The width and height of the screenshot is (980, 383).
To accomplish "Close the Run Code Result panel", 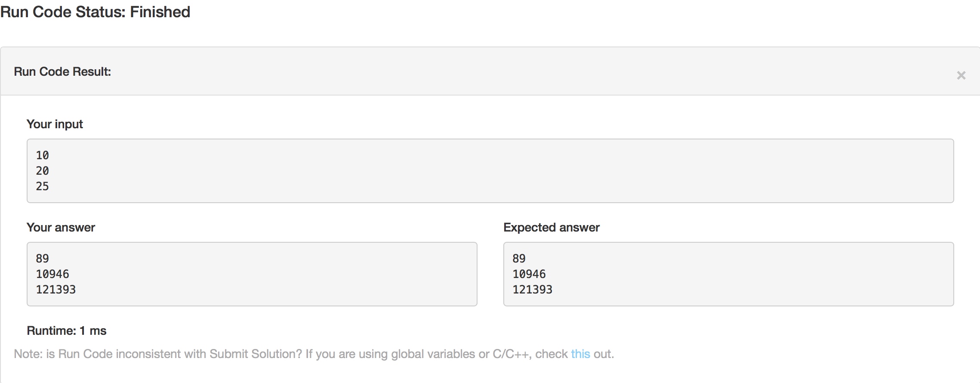I will pyautogui.click(x=961, y=75).
